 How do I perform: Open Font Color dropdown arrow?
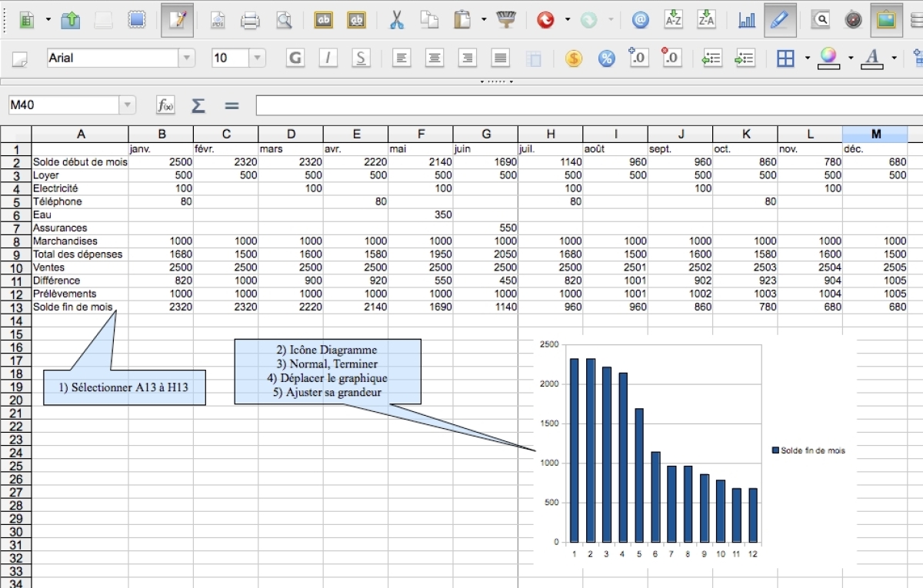tap(894, 58)
